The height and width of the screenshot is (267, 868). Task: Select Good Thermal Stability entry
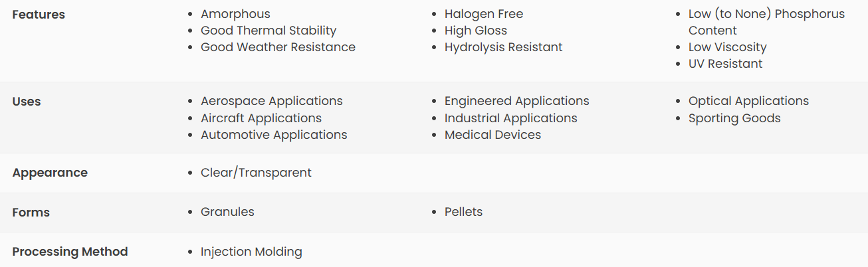[x=269, y=31]
